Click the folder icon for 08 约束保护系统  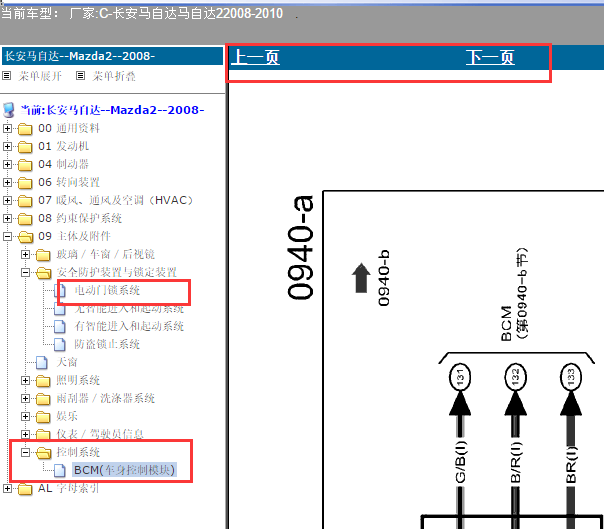[x=25, y=219]
